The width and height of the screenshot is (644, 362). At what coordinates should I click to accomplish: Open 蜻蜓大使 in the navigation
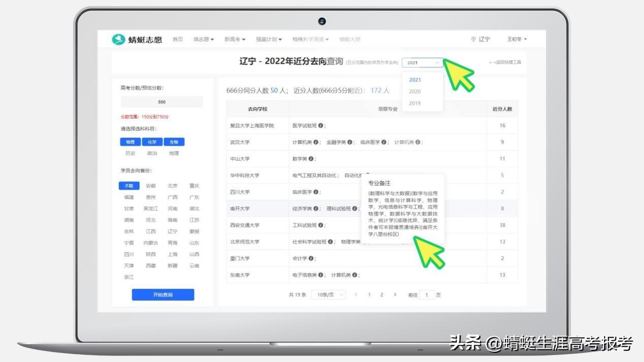pos(350,40)
